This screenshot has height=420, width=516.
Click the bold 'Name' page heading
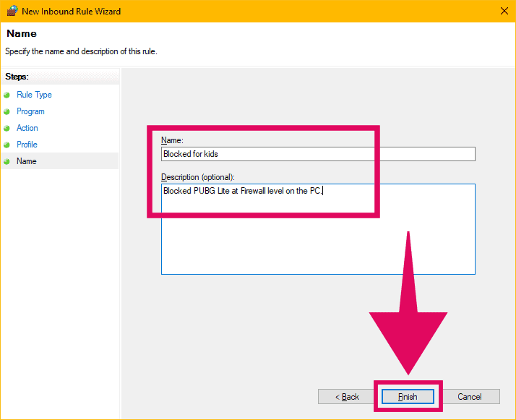coord(22,33)
